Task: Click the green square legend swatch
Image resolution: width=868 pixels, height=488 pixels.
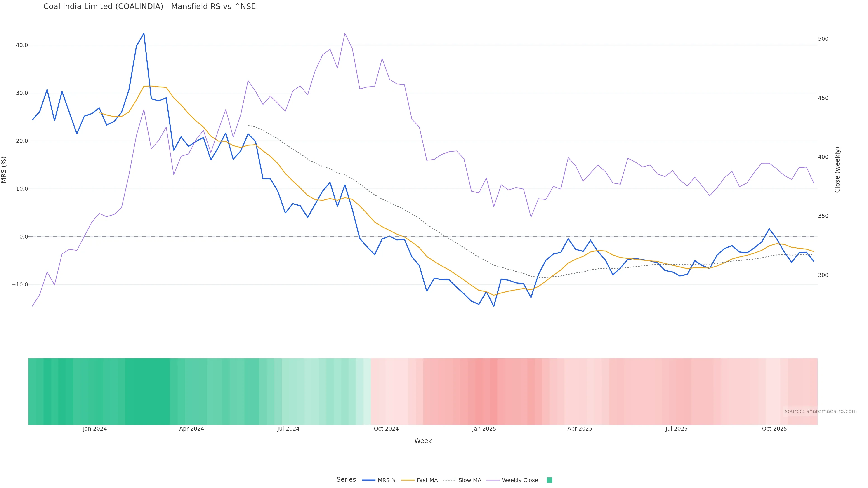Action: [x=549, y=480]
